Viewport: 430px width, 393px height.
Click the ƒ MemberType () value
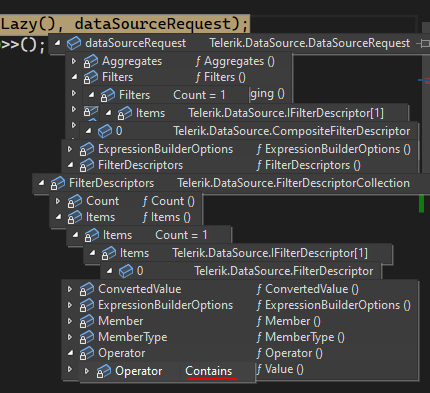point(301,337)
